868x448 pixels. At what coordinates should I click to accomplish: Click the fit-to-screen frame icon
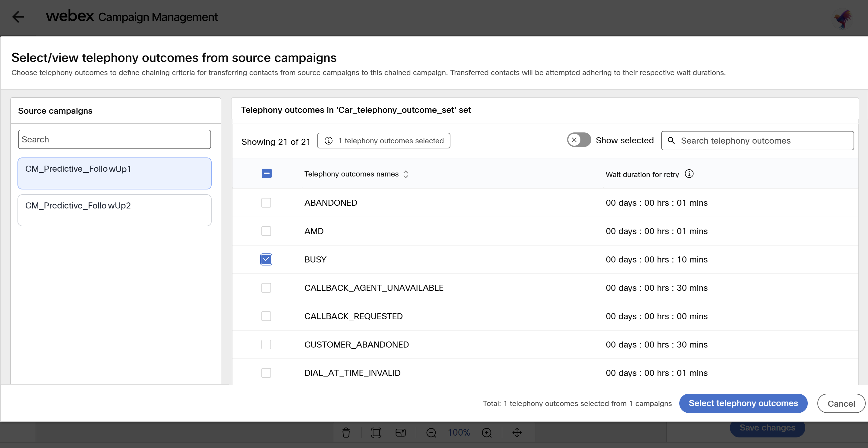376,433
